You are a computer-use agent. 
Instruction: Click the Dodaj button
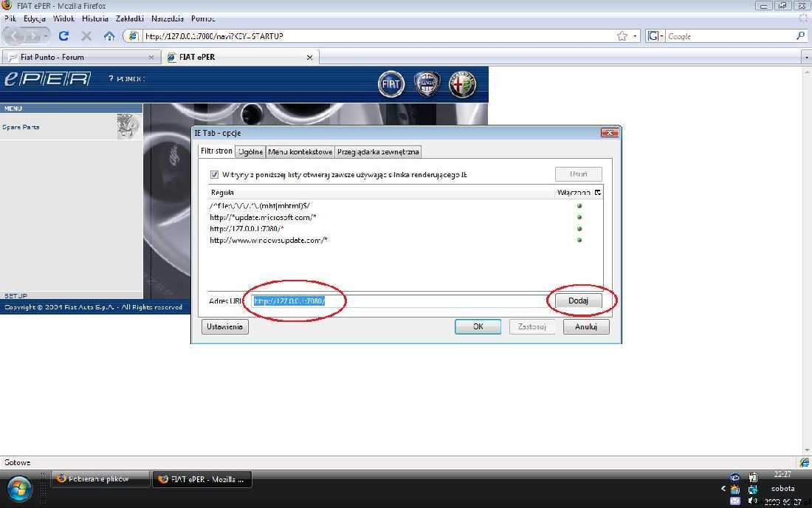[x=578, y=301]
